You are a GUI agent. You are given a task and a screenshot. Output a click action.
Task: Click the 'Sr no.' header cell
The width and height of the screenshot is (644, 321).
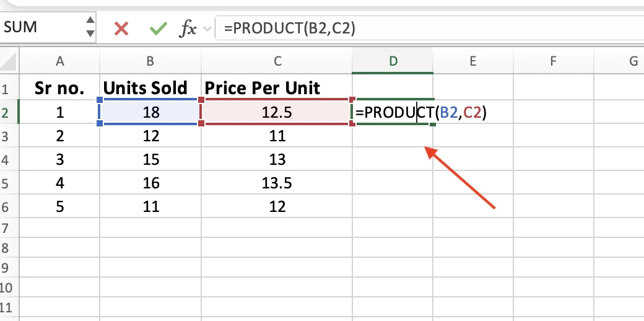[60, 88]
